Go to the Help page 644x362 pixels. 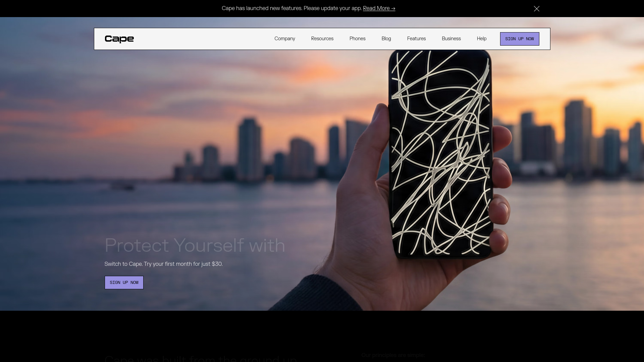pyautogui.click(x=482, y=39)
